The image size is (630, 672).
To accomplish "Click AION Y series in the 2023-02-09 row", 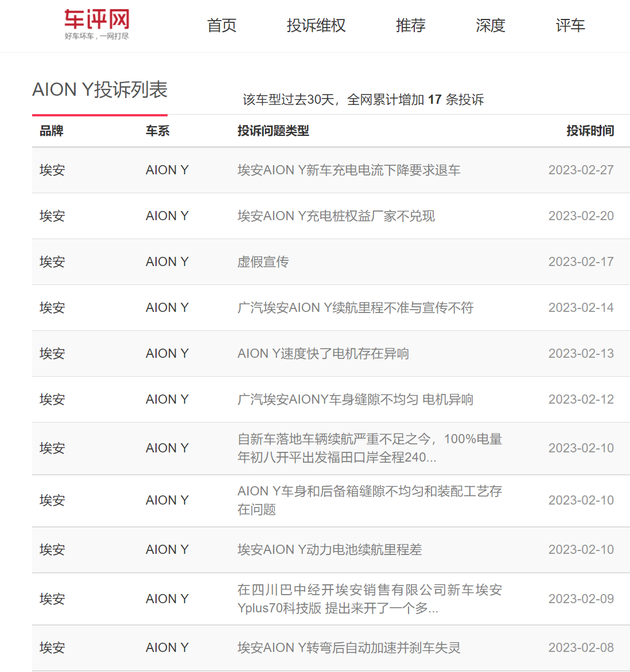I will pyautogui.click(x=168, y=599).
